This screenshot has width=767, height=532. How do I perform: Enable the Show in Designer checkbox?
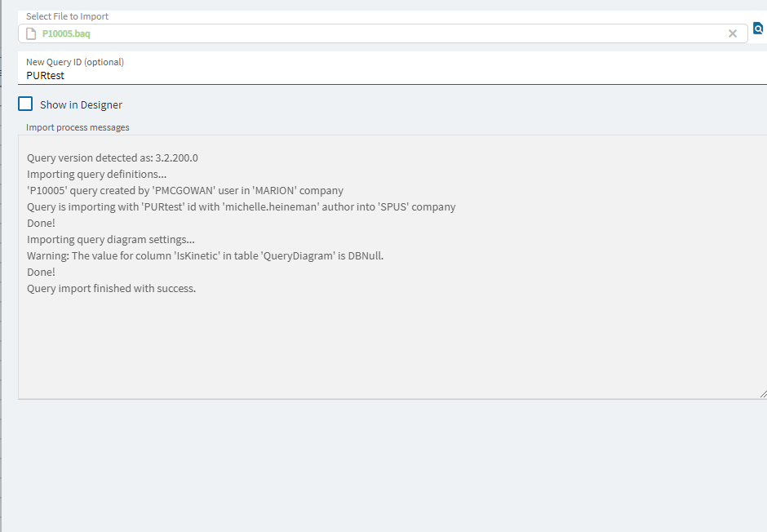pos(25,104)
